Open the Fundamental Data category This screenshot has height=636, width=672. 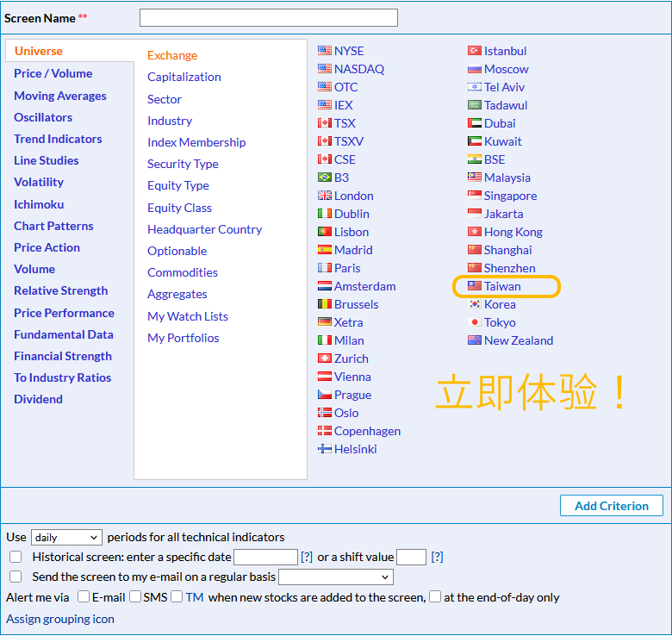[64, 334]
